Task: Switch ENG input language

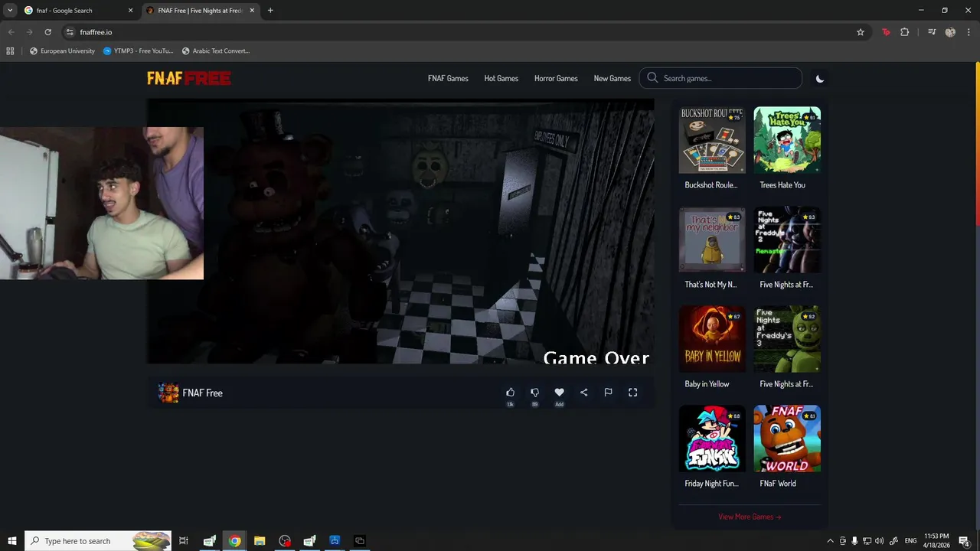Action: click(x=911, y=541)
